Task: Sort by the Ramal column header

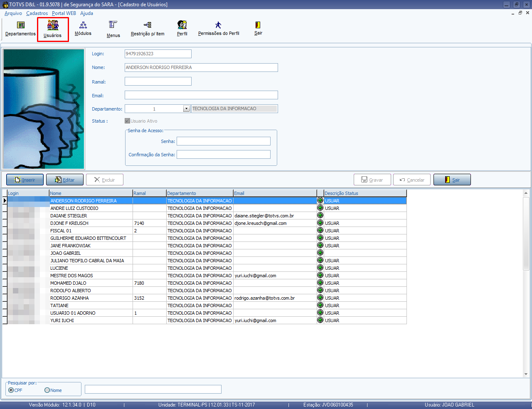Action: (x=149, y=193)
